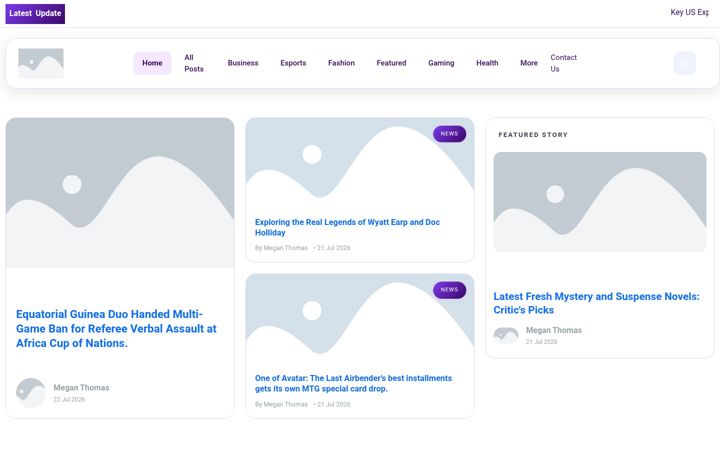Open the Equatorial Guinea Duo article headline
Screen dimensions: 720x450
(116, 329)
